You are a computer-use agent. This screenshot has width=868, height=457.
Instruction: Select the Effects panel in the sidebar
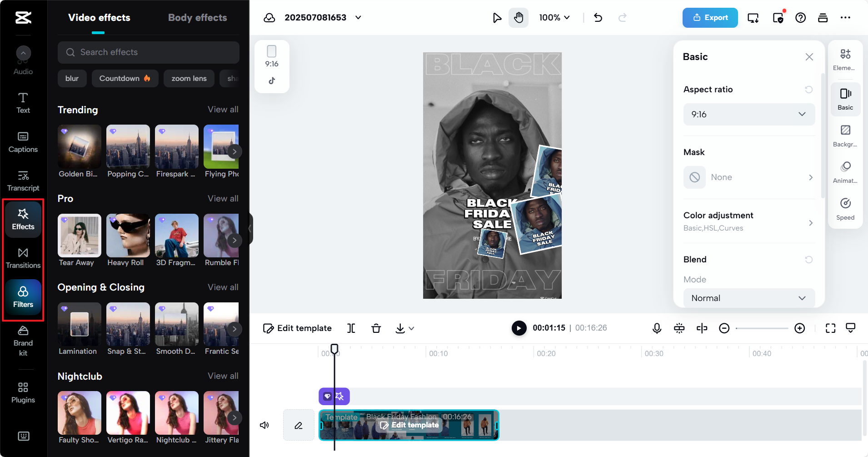23,220
